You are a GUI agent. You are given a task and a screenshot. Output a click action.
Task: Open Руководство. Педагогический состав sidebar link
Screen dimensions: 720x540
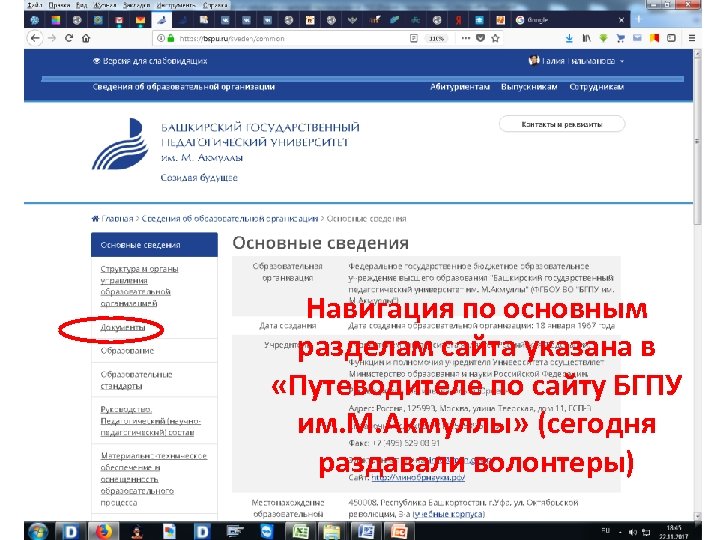[x=151, y=421]
